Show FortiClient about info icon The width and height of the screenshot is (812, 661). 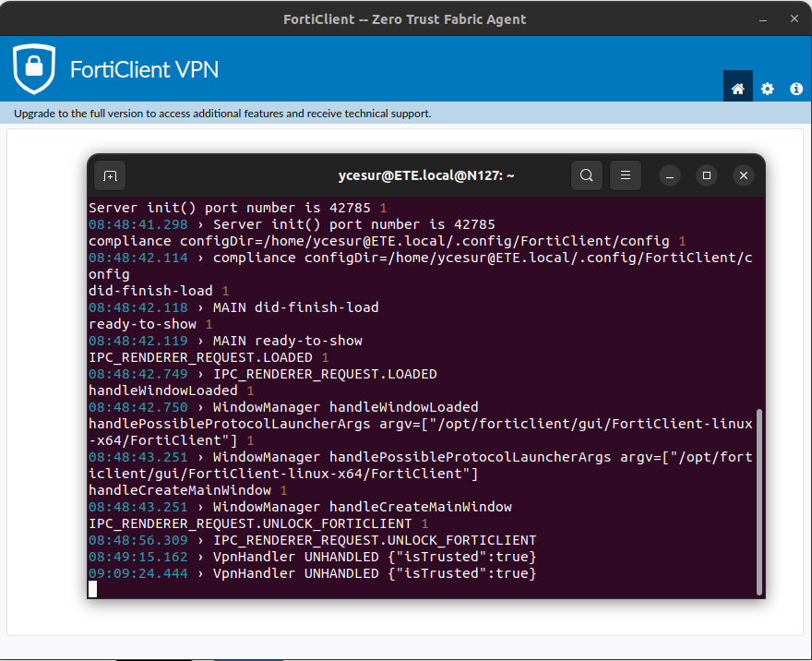tap(796, 89)
